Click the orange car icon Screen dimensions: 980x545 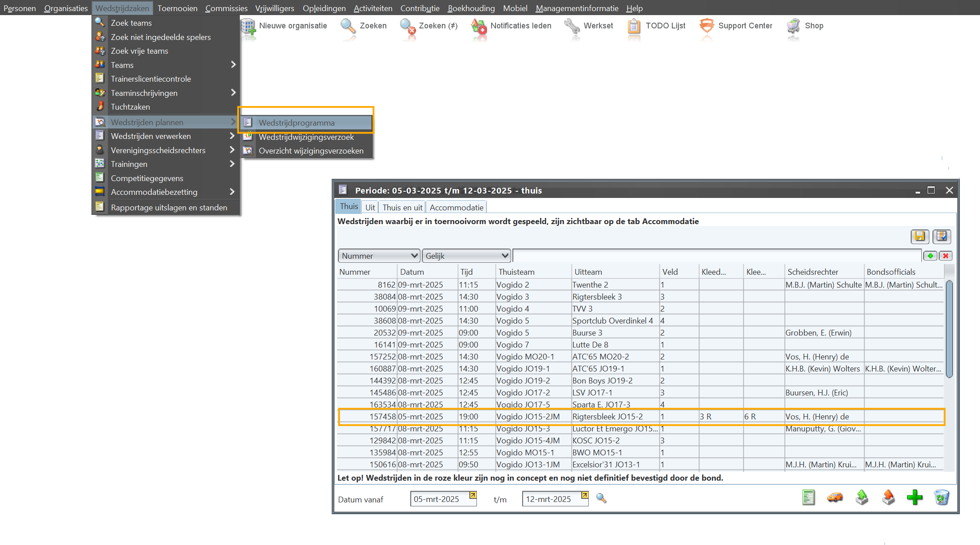point(835,498)
